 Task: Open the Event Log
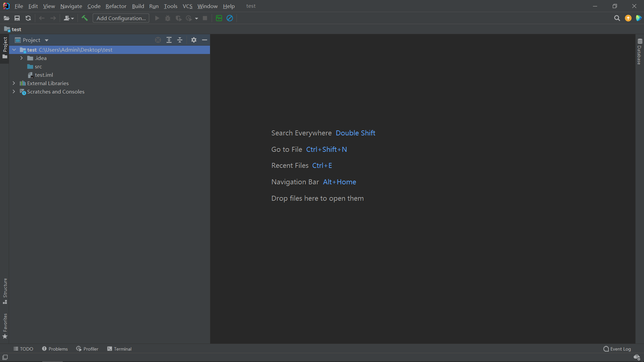617,349
